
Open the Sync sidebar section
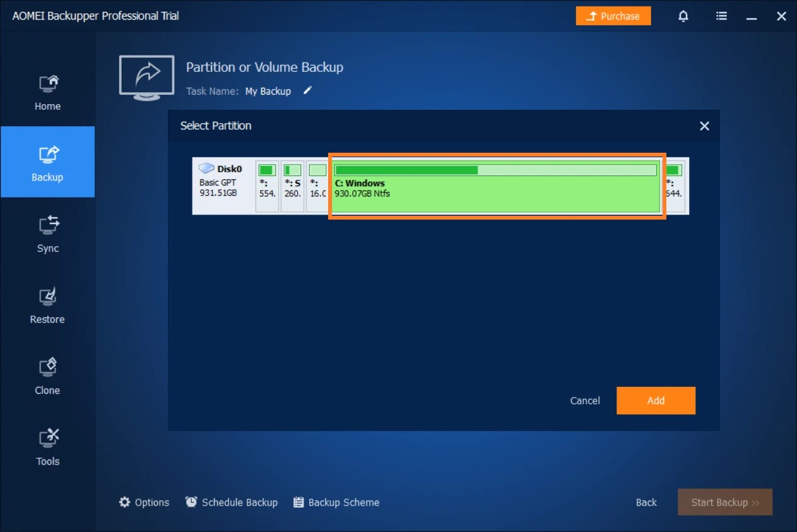(47, 235)
